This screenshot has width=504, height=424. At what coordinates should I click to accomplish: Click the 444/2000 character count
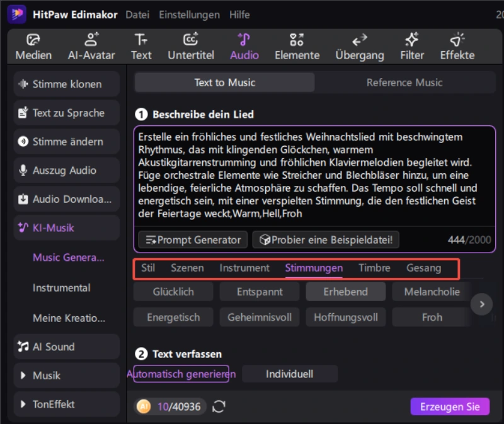pos(469,240)
